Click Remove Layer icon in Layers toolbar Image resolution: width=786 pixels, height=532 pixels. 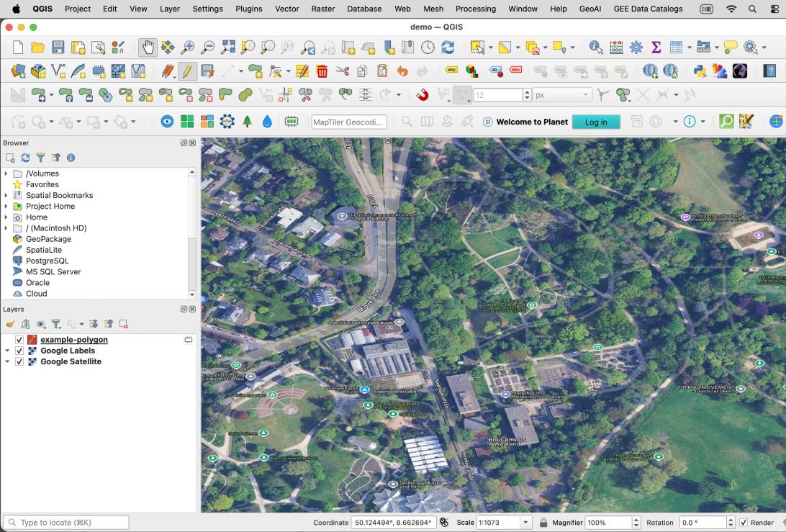point(124,325)
